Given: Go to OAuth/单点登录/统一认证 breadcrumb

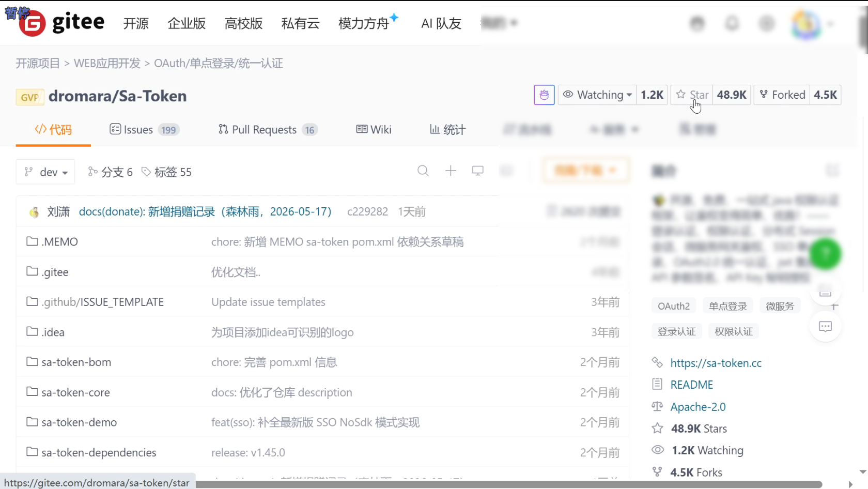Looking at the screenshot, I should (219, 63).
